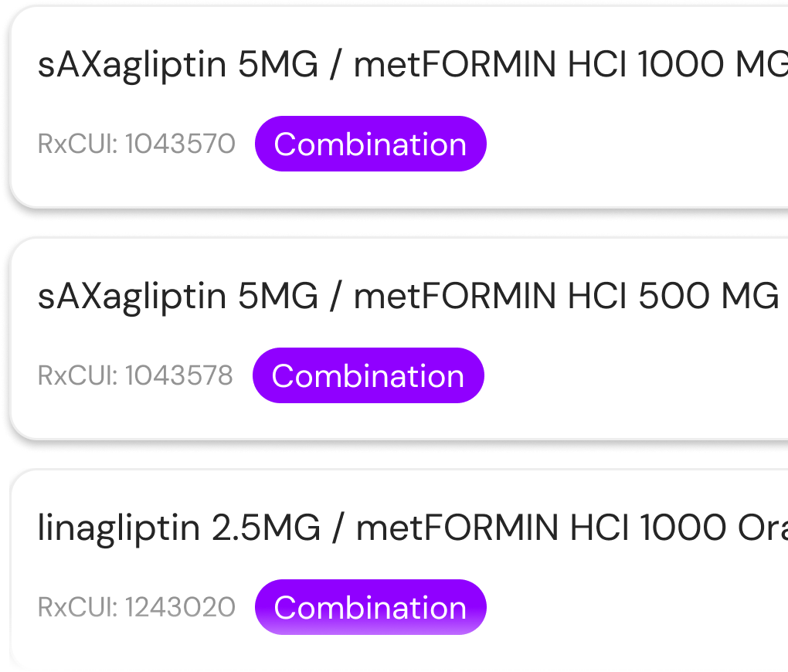
Task: Click the RxCUI number 1043570
Action: 180,144
